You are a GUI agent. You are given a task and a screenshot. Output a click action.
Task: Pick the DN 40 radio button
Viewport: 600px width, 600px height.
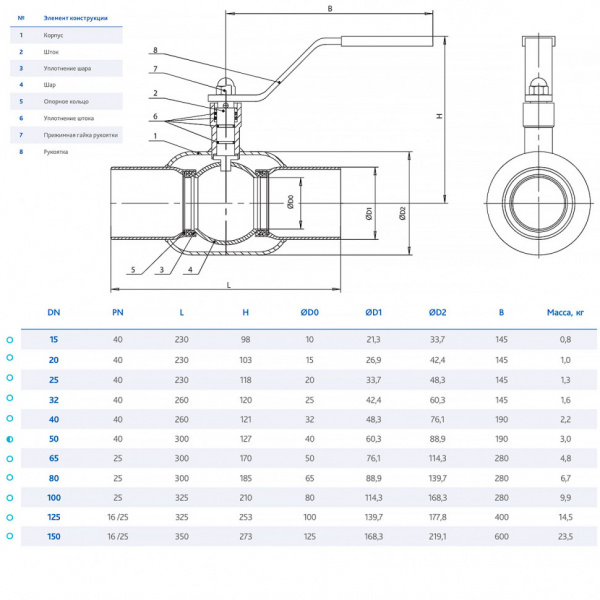[x=10, y=419]
